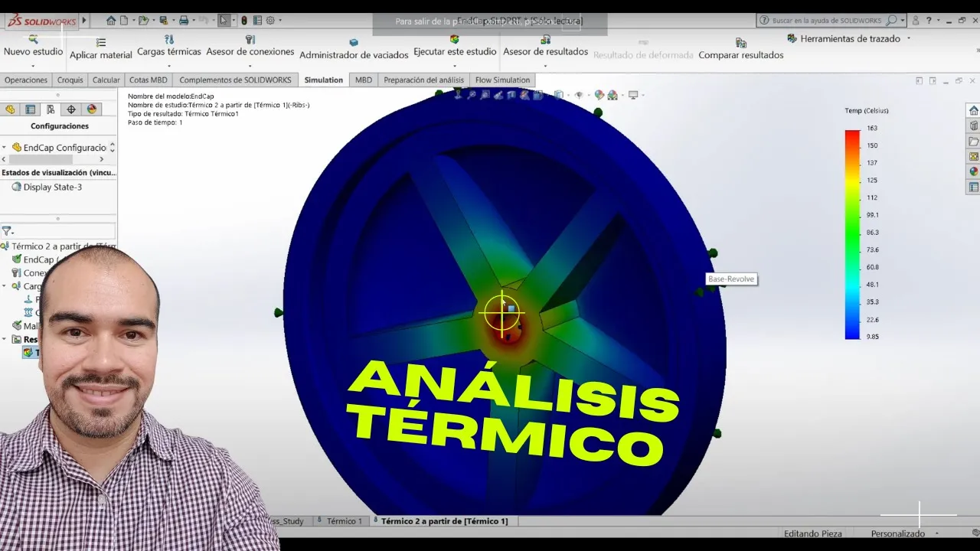
Task: Click the Nuevo estudio icon
Action: click(x=33, y=38)
